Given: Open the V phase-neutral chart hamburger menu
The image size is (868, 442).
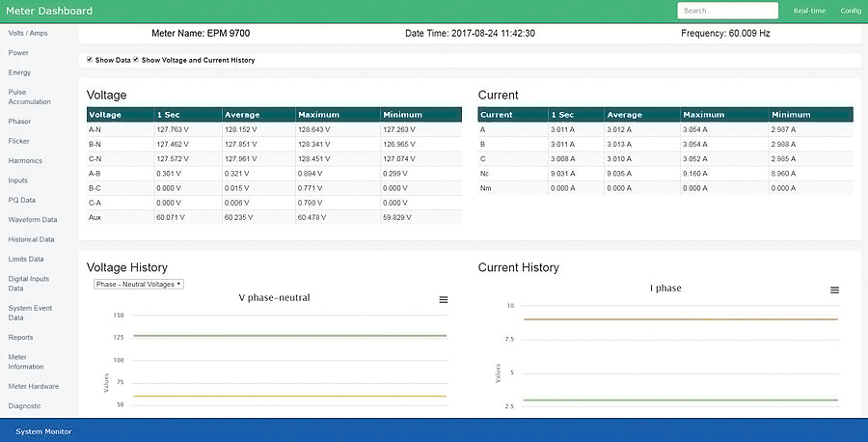Looking at the screenshot, I should pyautogui.click(x=444, y=299).
